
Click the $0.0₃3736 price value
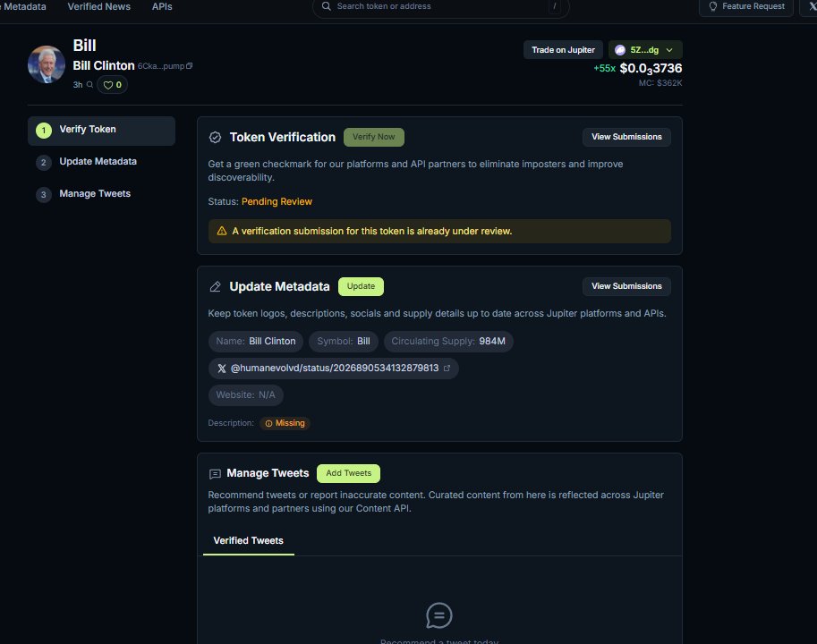point(651,69)
